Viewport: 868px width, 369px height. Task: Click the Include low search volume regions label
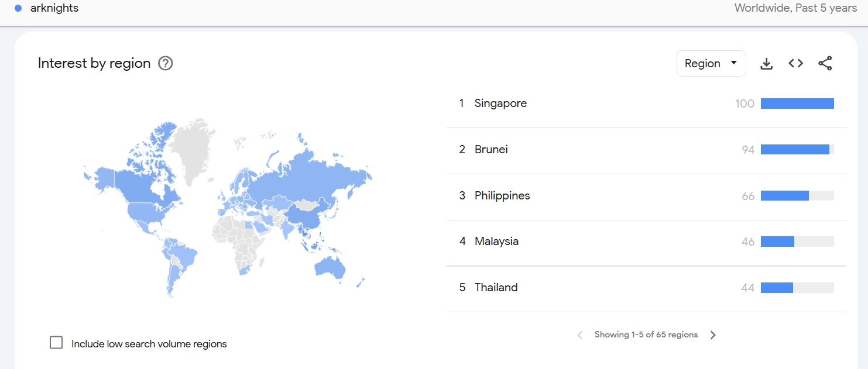coord(149,344)
